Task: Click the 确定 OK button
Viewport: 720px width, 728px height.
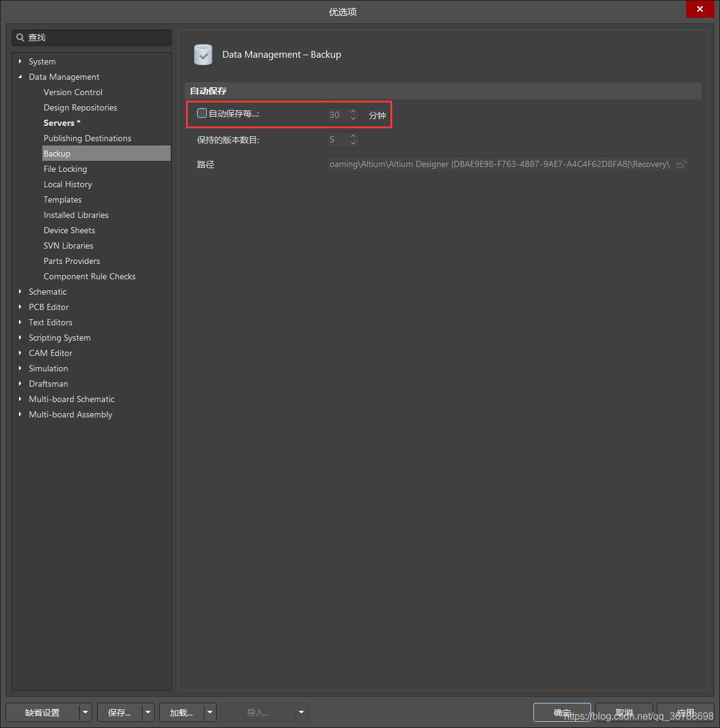Action: 562,712
